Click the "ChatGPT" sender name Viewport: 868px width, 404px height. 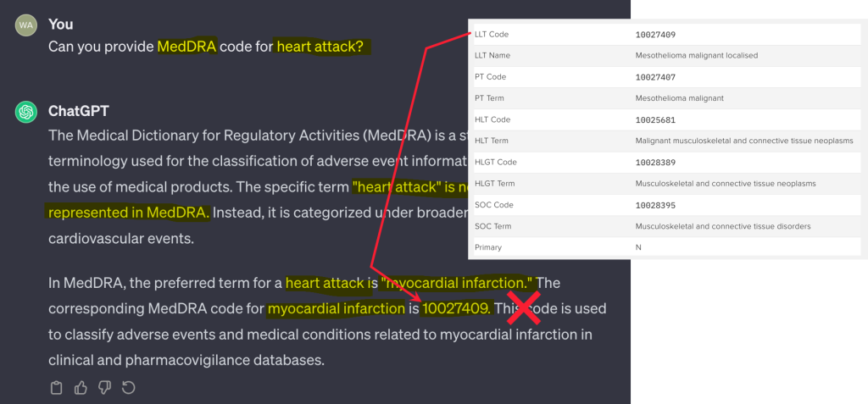78,111
